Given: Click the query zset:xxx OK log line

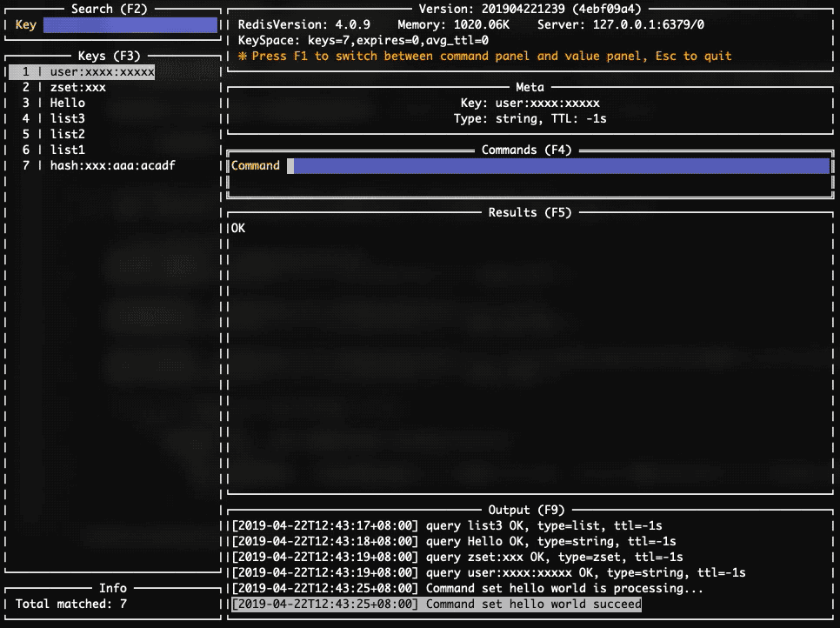Looking at the screenshot, I should click(457, 557).
